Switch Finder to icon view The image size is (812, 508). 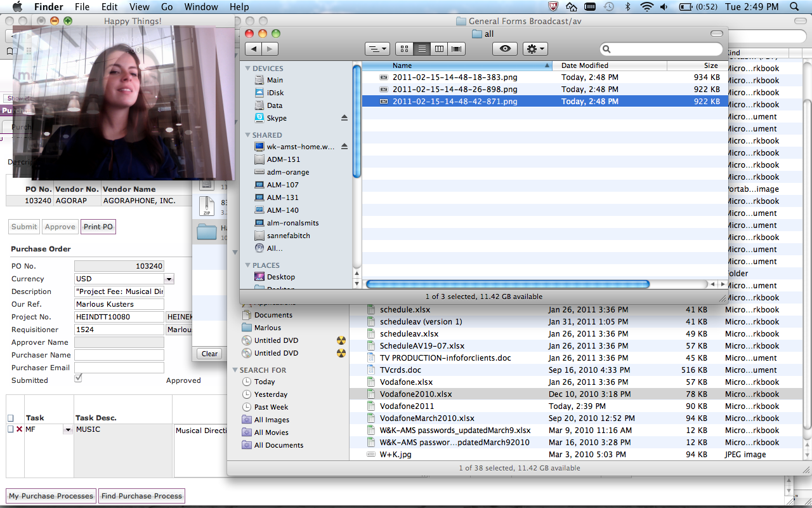click(x=403, y=49)
